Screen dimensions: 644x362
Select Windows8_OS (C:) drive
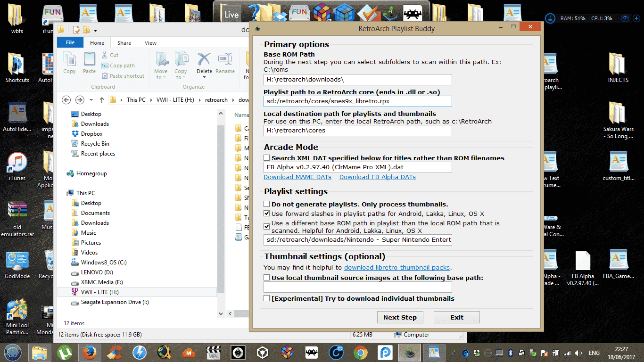[x=104, y=263]
